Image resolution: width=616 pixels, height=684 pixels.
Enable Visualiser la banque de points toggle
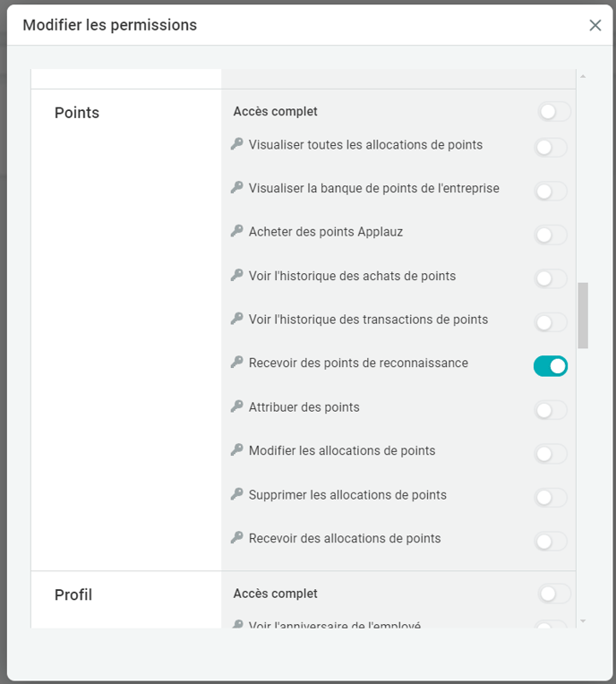[x=551, y=191]
